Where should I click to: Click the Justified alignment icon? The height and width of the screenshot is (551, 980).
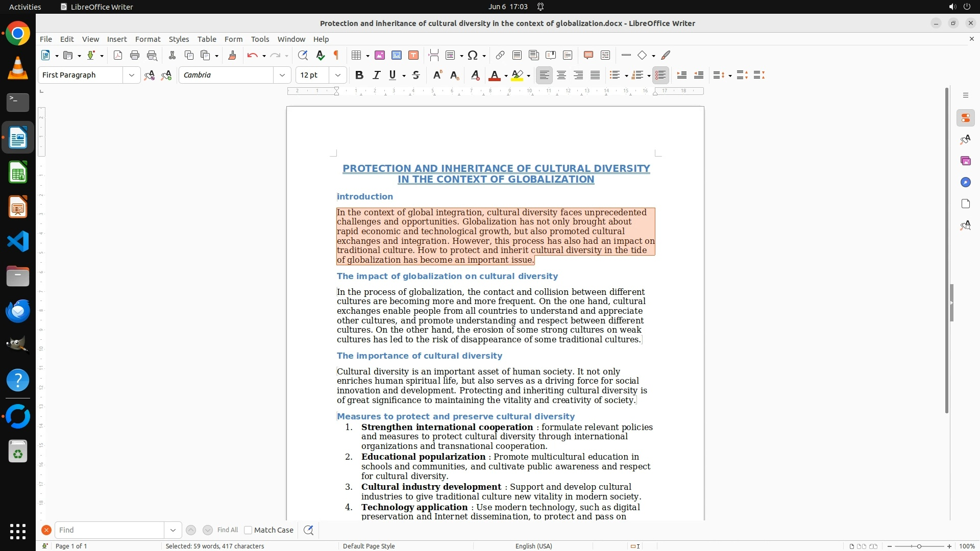coord(595,75)
